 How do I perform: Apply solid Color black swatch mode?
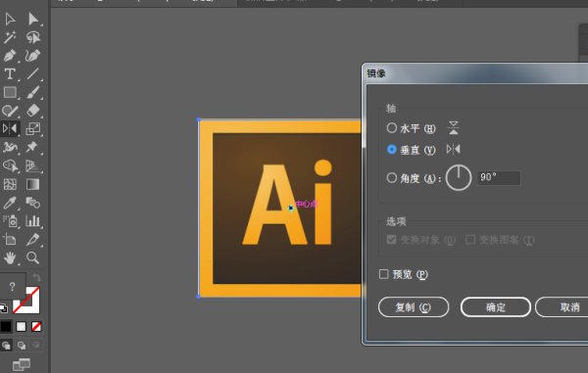(x=6, y=327)
